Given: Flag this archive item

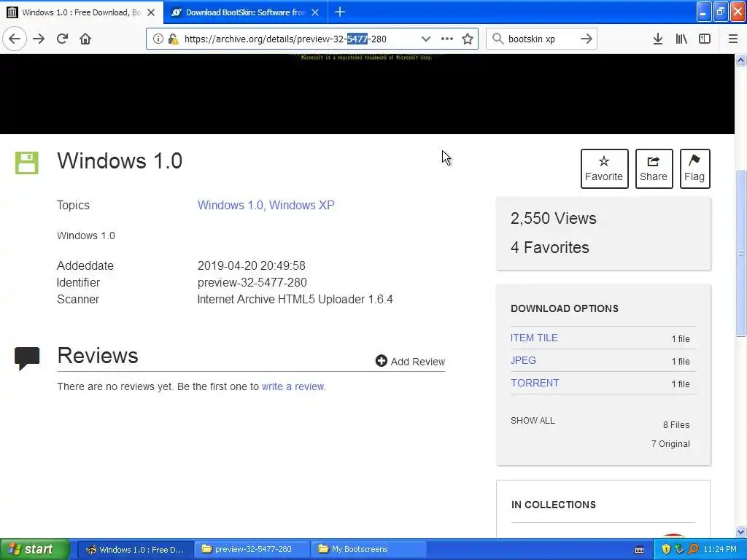Looking at the screenshot, I should coord(694,168).
